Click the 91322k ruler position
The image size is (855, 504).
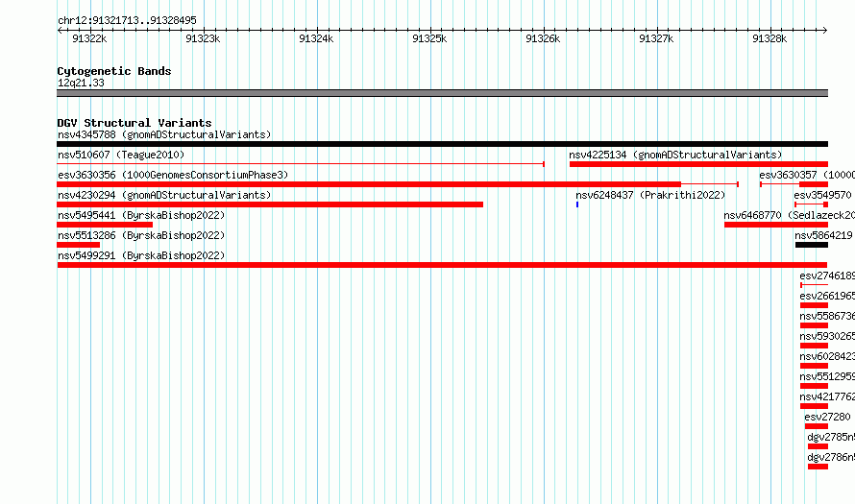tap(89, 38)
